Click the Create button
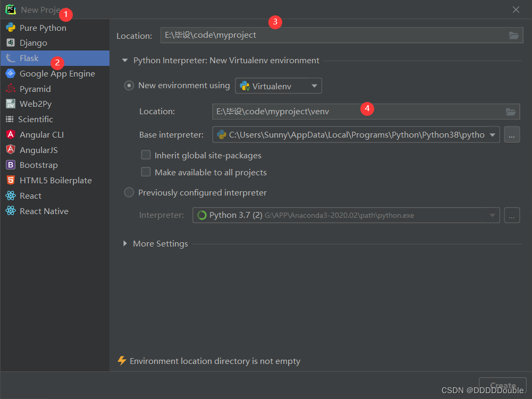The width and height of the screenshot is (532, 399). pos(503,385)
